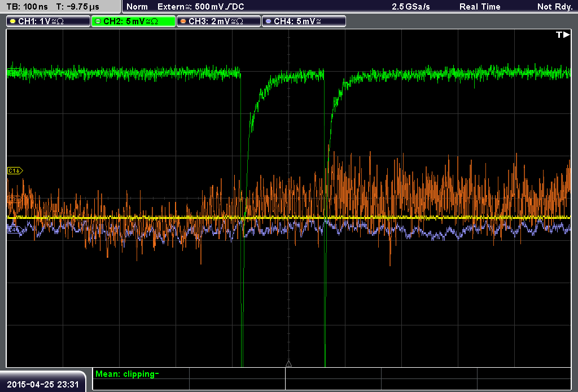Click the T: -9.75 µs trigger offset
Image resolution: width=578 pixels, height=392 pixels.
click(78, 7)
